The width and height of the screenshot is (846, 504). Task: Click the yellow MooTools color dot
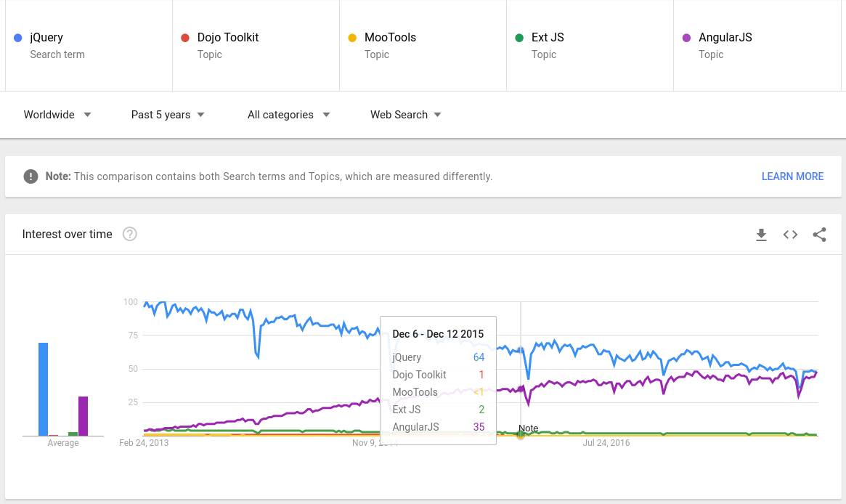(x=352, y=38)
